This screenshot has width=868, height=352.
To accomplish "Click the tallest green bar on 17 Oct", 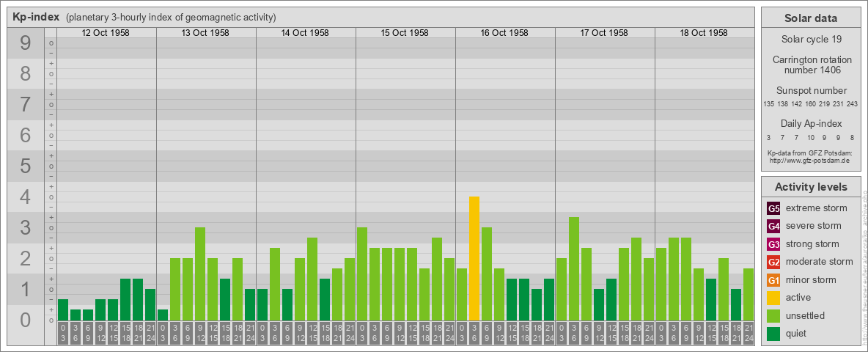I will point(574,268).
